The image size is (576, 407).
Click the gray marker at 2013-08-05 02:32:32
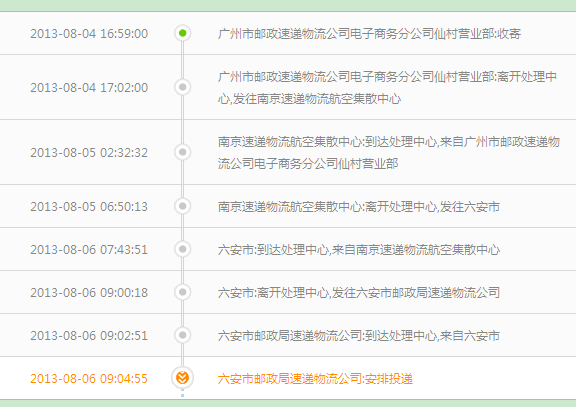pyautogui.click(x=183, y=152)
